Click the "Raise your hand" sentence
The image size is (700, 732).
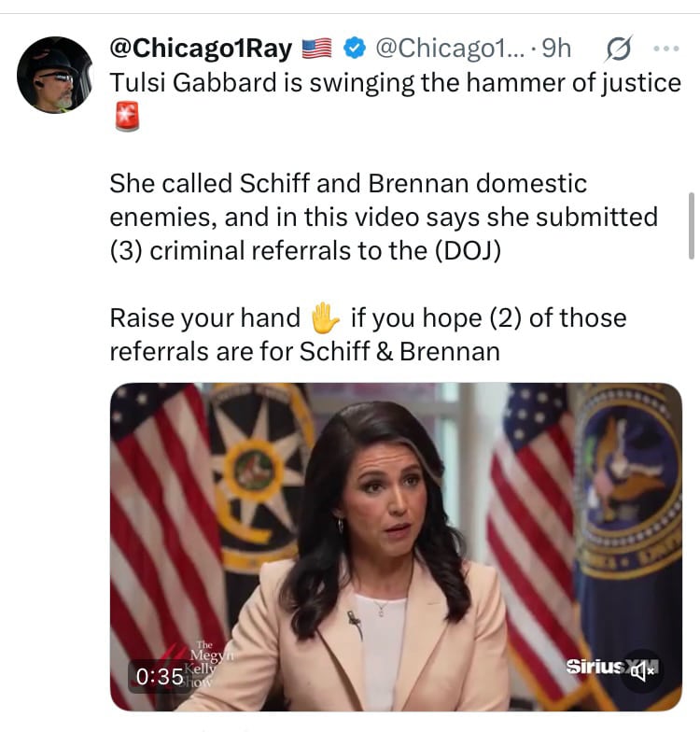tap(203, 318)
